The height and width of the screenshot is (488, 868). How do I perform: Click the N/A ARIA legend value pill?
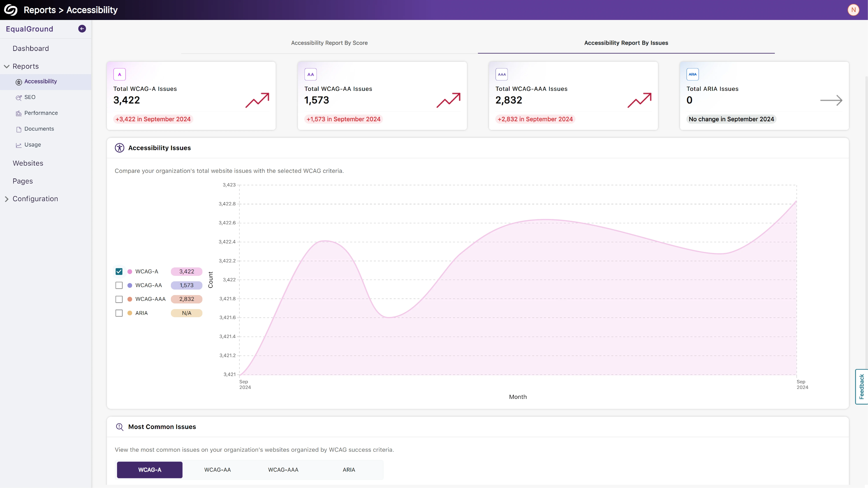[x=187, y=313]
